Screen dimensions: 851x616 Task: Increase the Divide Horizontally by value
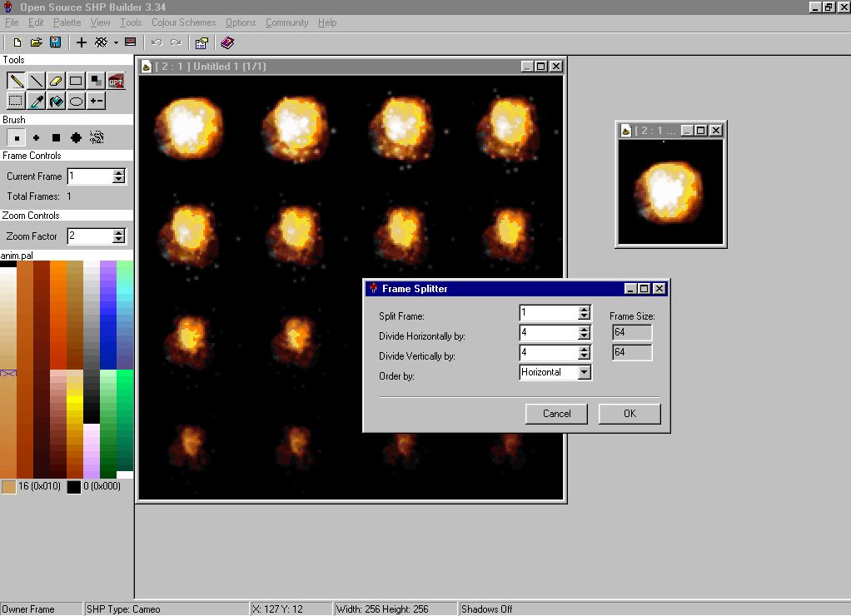[585, 329]
